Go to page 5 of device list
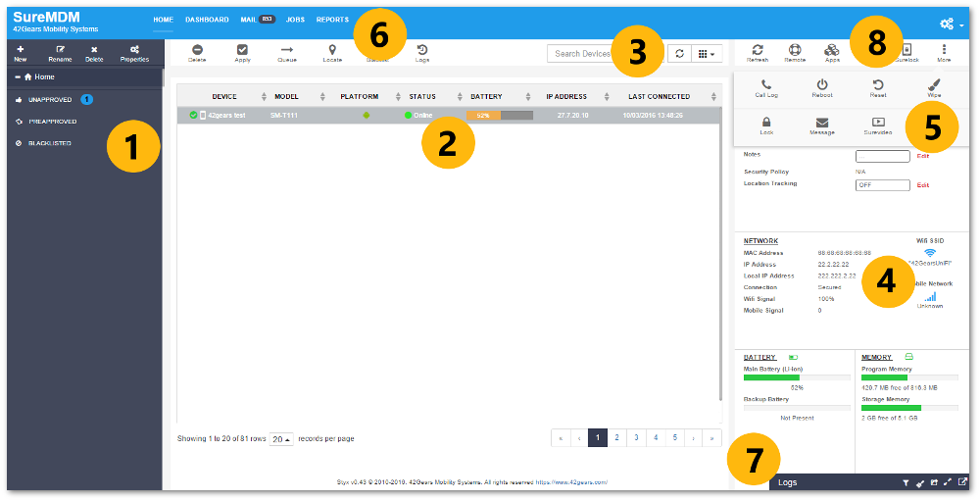 coord(675,438)
